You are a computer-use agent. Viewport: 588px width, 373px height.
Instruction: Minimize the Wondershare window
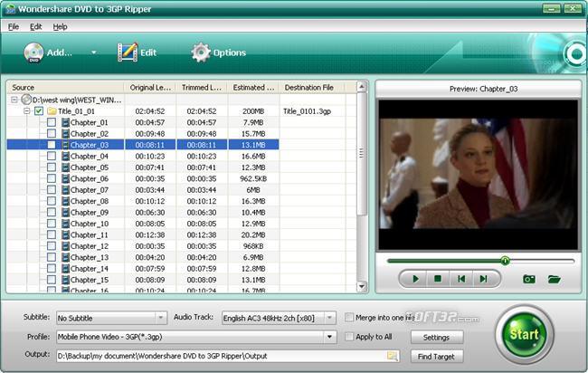click(x=551, y=9)
